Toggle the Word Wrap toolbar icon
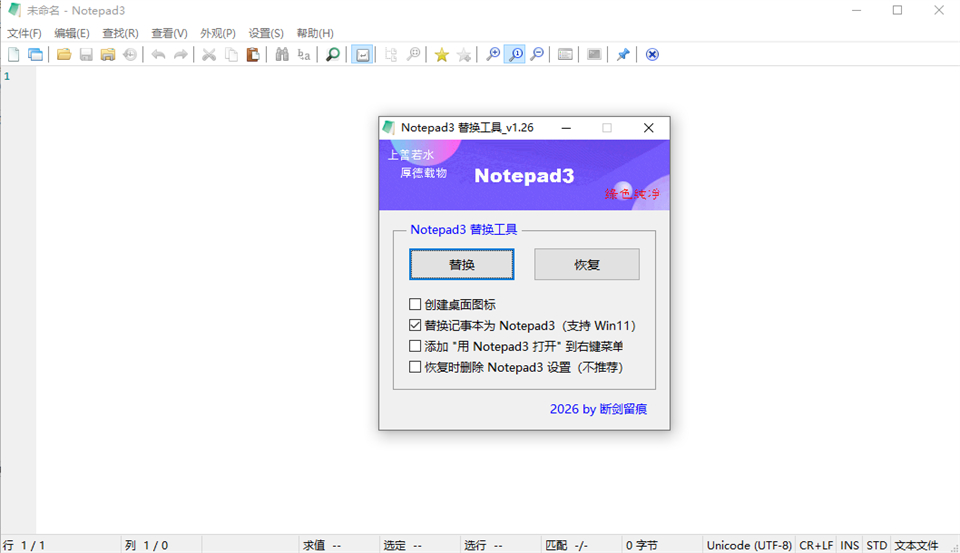Screen dimensions: 960x553 click(x=362, y=55)
